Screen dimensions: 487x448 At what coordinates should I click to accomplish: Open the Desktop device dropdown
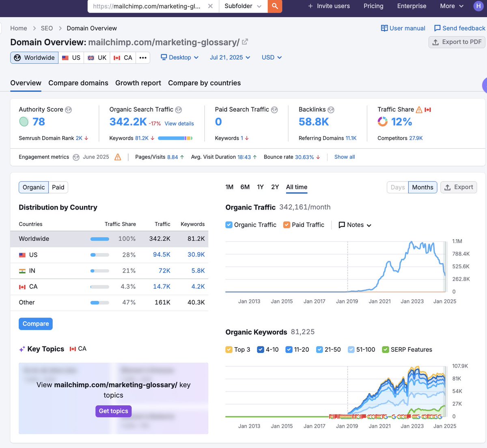180,58
